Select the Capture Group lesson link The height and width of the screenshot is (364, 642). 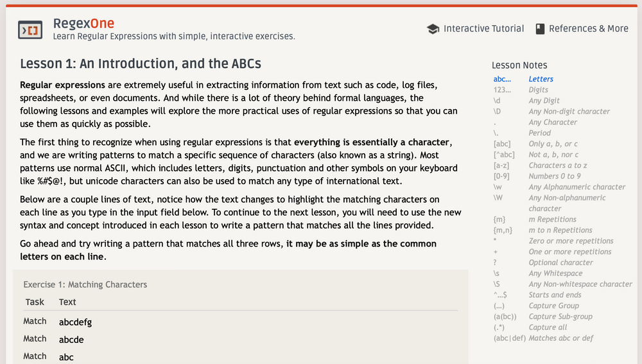coord(553,306)
